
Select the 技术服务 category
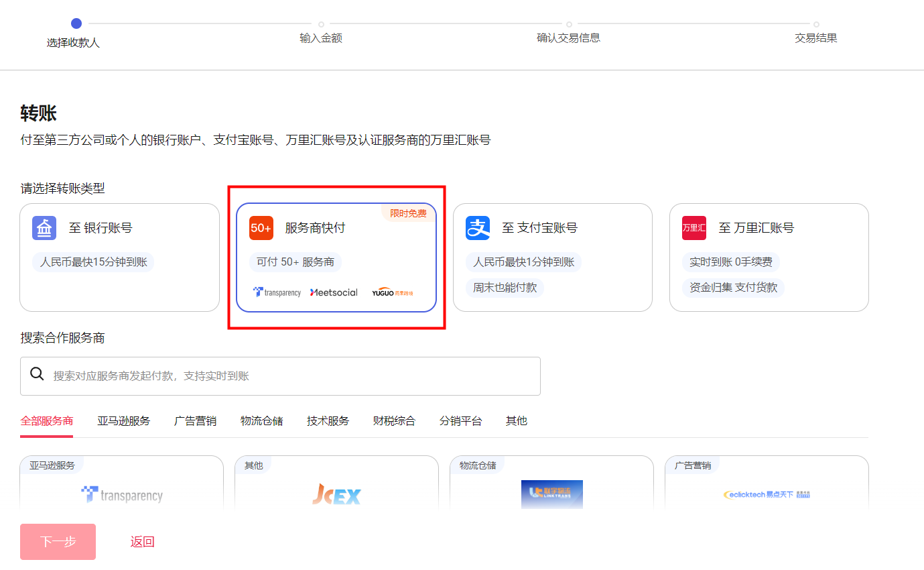[328, 420]
